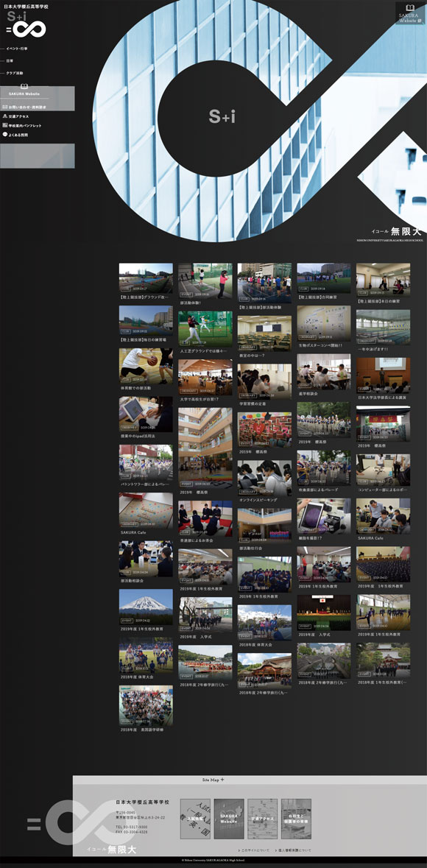Open the 進学相談会 thumbnail
This screenshot has height=868, width=427.
tap(323, 372)
